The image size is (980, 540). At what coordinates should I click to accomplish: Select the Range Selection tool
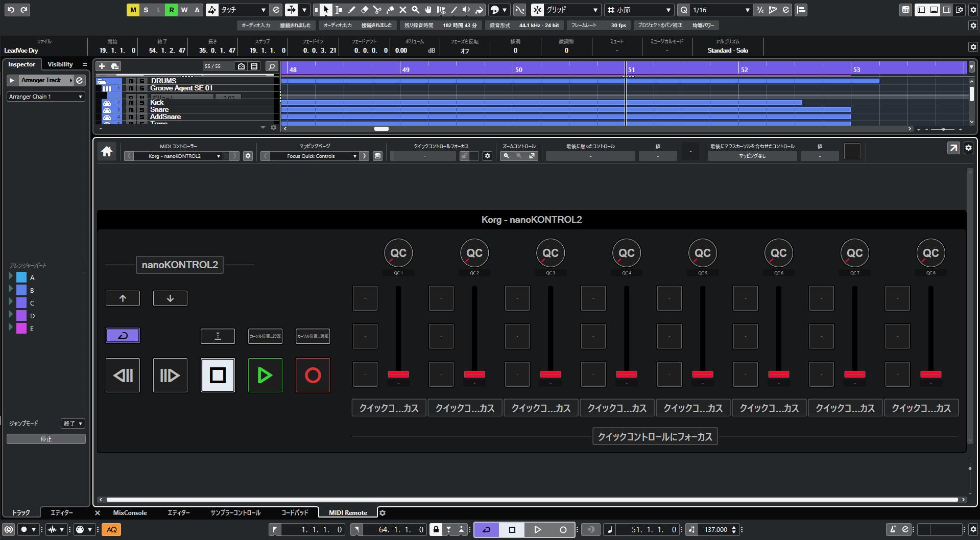tap(339, 10)
